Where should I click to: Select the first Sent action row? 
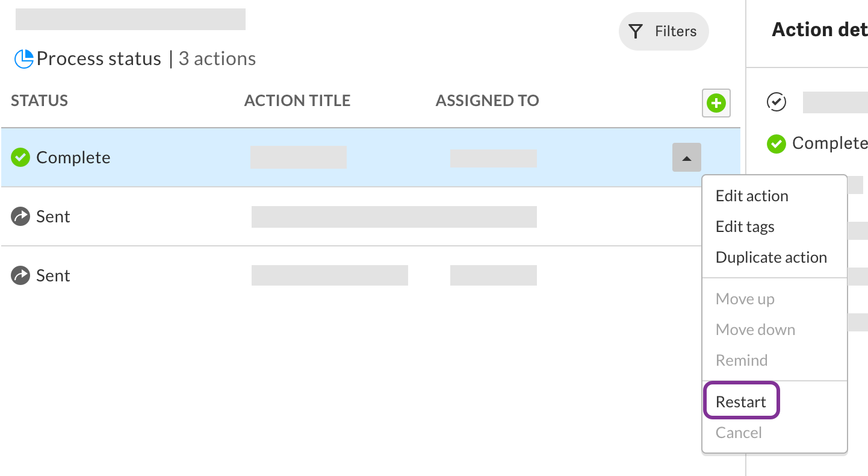click(352, 216)
